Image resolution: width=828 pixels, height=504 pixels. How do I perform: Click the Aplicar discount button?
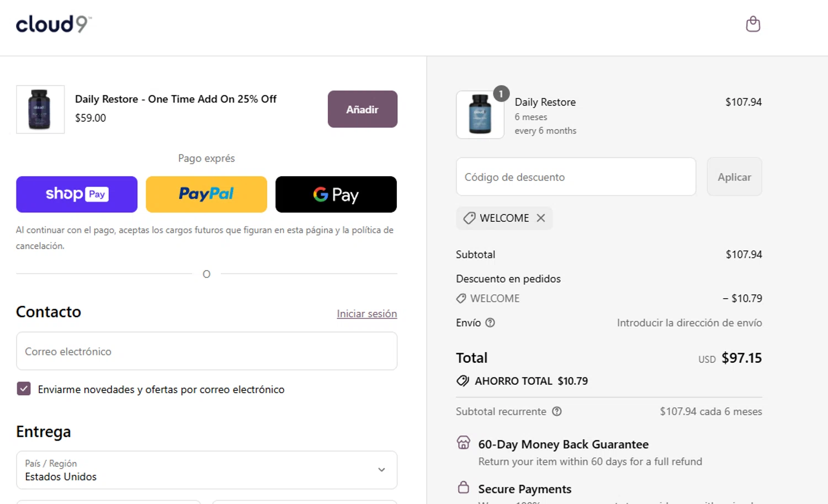pos(734,177)
